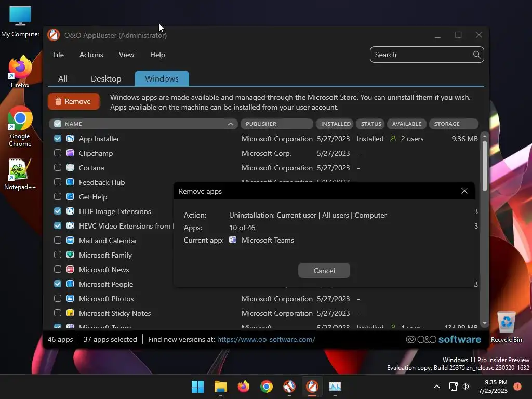Viewport: 532px width, 399px height.
Task: Open the Actions menu
Action: pos(91,55)
